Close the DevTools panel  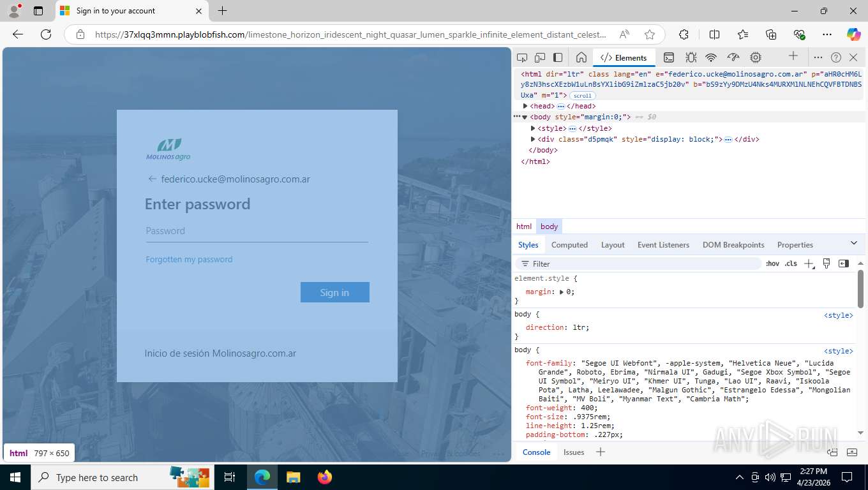pos(853,57)
